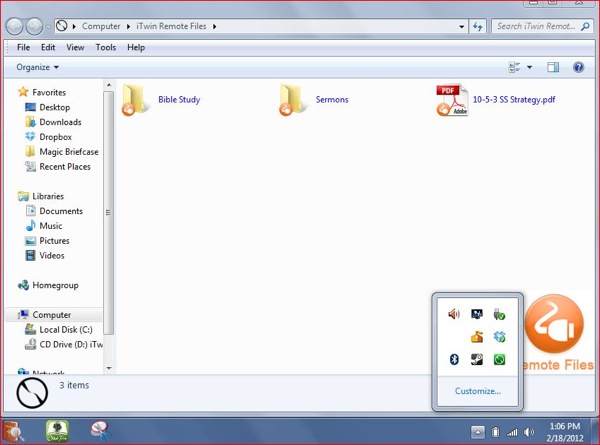Click the search magnifier icon
600x445 pixels.
[x=585, y=26]
